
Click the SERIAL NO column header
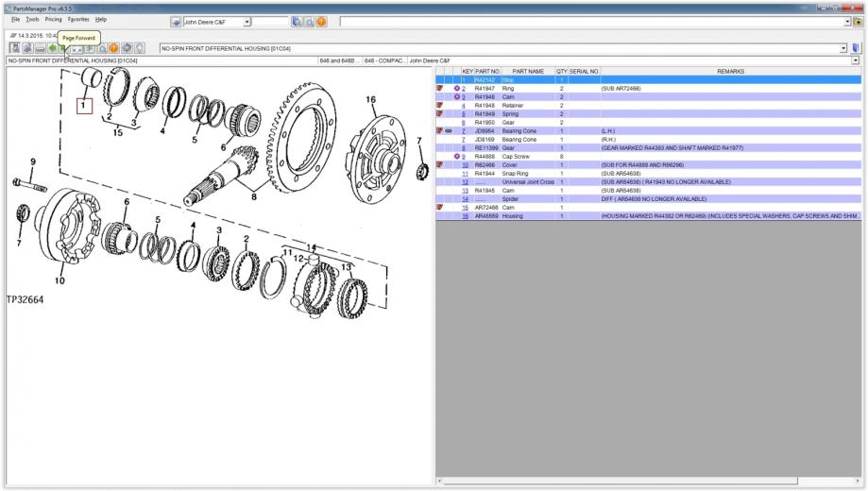coord(584,72)
